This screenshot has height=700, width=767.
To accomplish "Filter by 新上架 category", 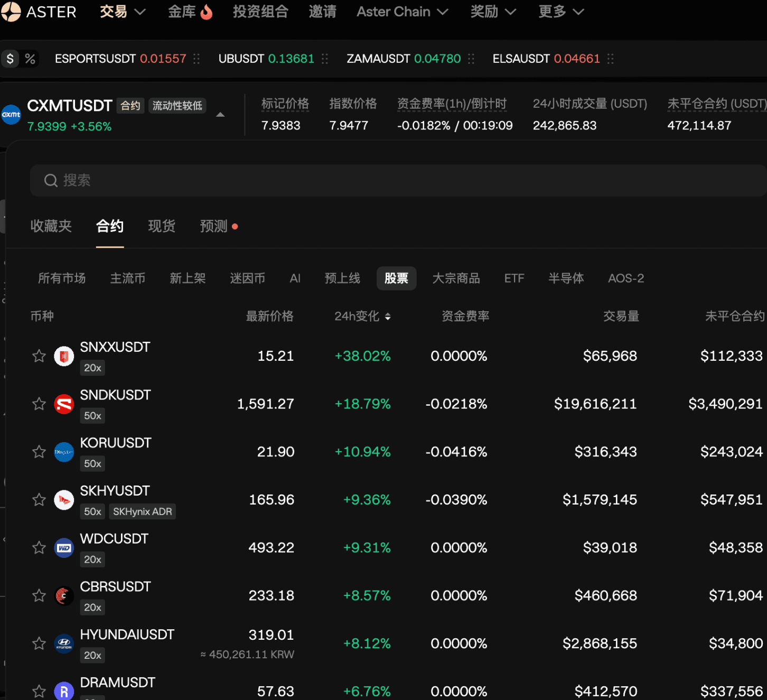I will (x=188, y=278).
